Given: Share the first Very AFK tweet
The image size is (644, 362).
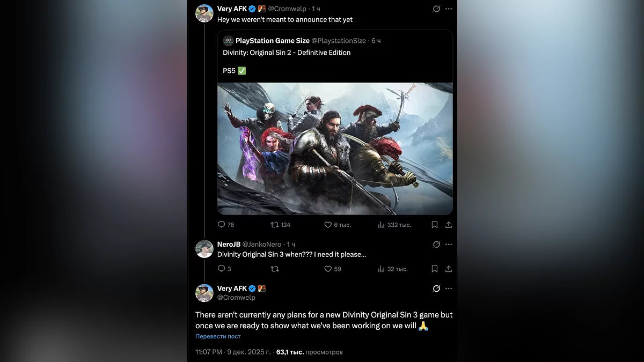Looking at the screenshot, I should [449, 225].
